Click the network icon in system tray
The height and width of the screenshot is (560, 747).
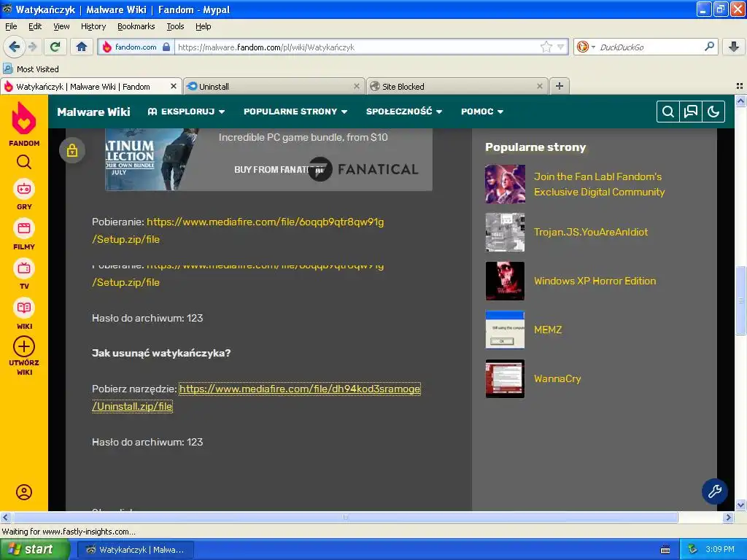coord(692,549)
